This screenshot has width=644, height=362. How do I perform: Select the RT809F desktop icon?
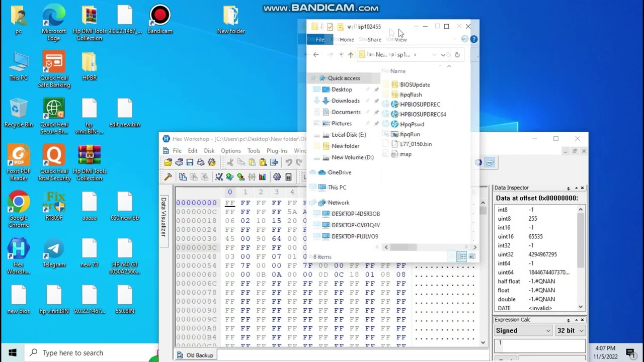[x=54, y=207]
